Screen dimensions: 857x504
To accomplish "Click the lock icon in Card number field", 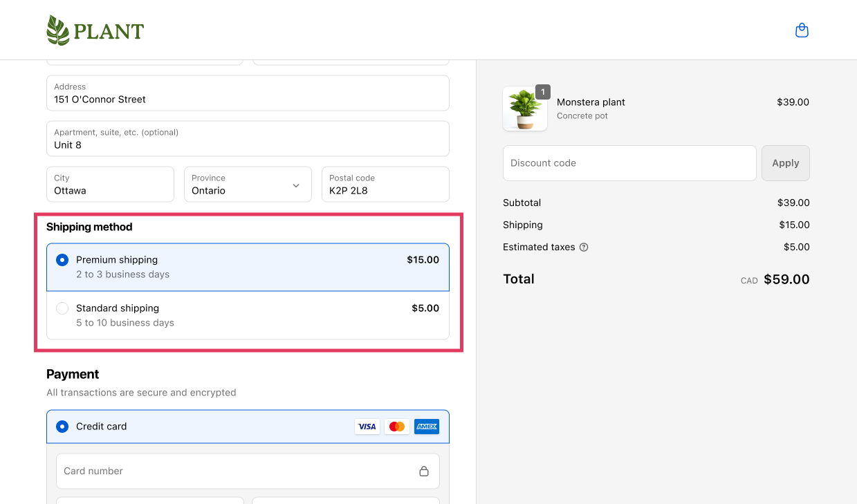I will click(x=424, y=471).
